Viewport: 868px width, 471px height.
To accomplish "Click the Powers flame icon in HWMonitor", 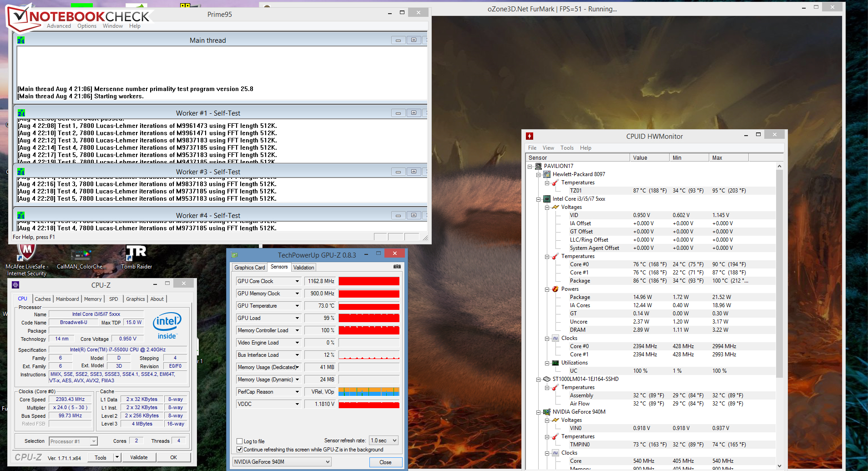I will point(555,289).
